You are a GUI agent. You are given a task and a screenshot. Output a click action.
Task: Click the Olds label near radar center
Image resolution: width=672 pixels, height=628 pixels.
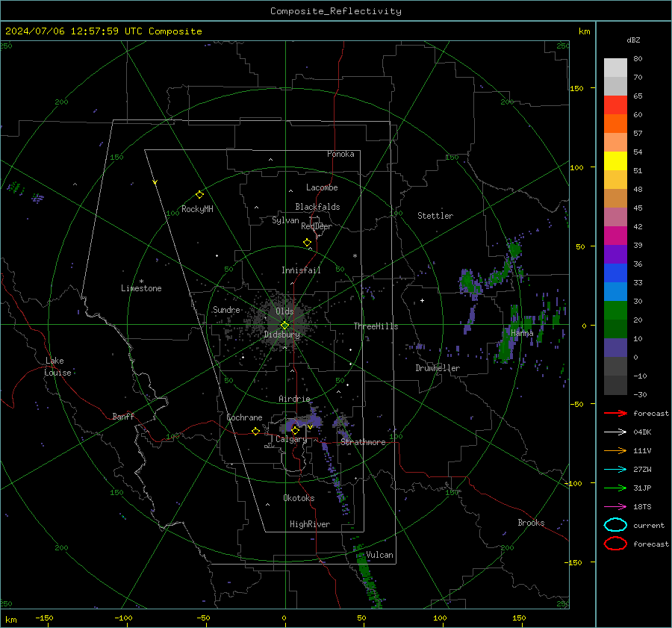click(x=284, y=311)
